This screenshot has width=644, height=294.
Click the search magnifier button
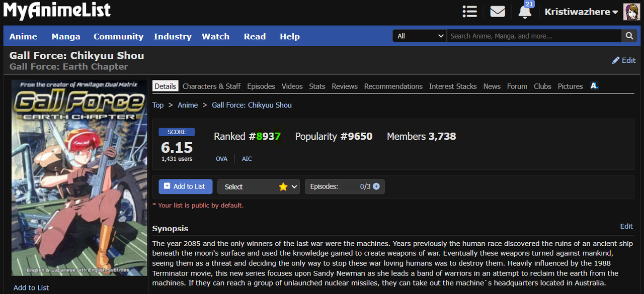[x=629, y=36]
